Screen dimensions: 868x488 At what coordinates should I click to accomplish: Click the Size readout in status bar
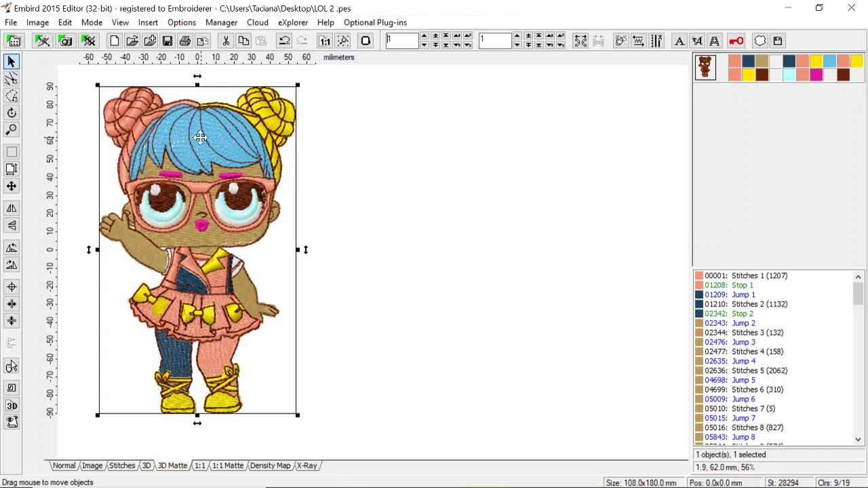(x=641, y=483)
